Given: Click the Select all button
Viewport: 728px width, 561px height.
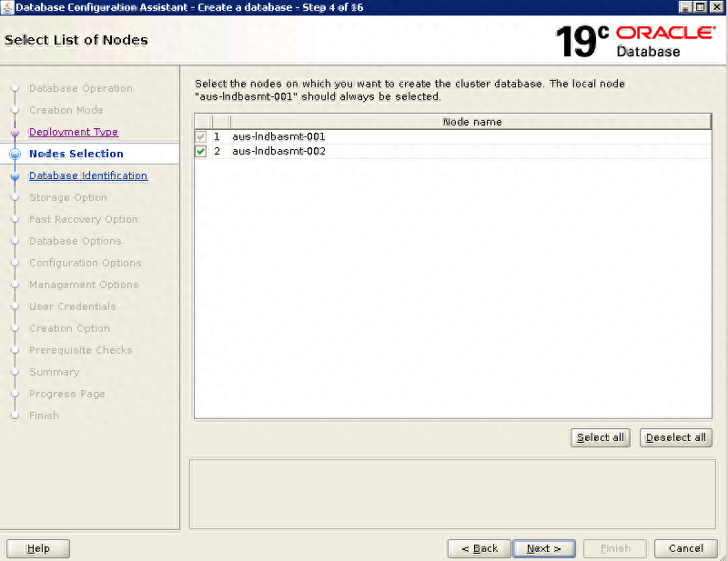Looking at the screenshot, I should [x=600, y=437].
